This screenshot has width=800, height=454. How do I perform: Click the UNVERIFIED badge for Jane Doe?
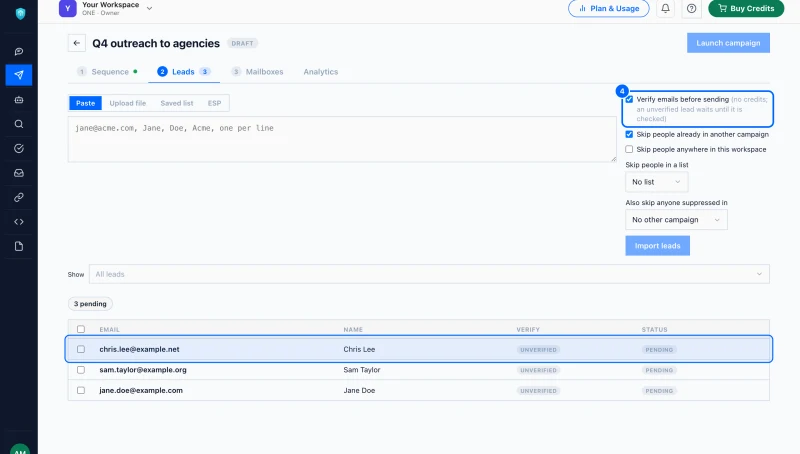[538, 391]
